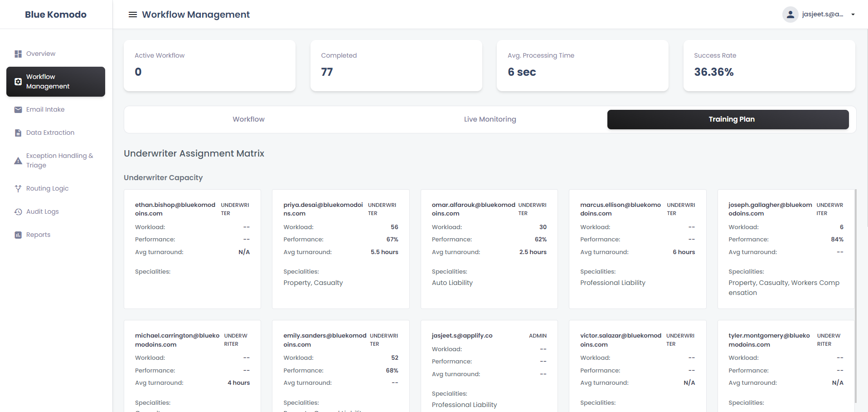Viewport: 868px width, 412px height.
Task: Click the Exception Handling warning triangle icon
Action: [x=18, y=161]
